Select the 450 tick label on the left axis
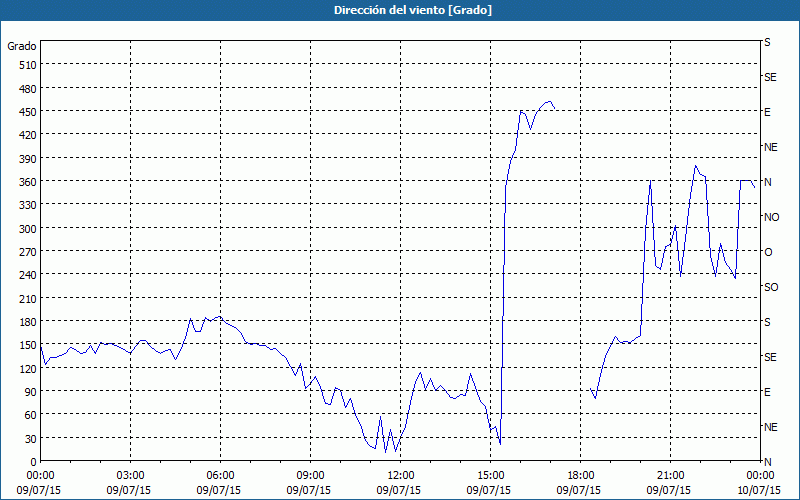Image resolution: width=800 pixels, height=500 pixels. click(28, 112)
